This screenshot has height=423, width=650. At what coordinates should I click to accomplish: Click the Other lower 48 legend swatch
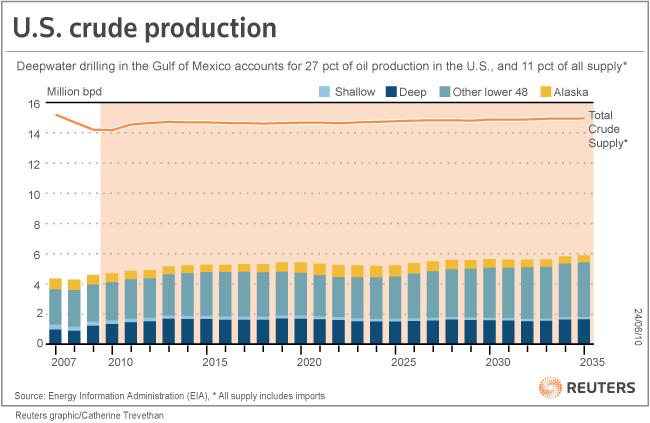click(x=443, y=92)
